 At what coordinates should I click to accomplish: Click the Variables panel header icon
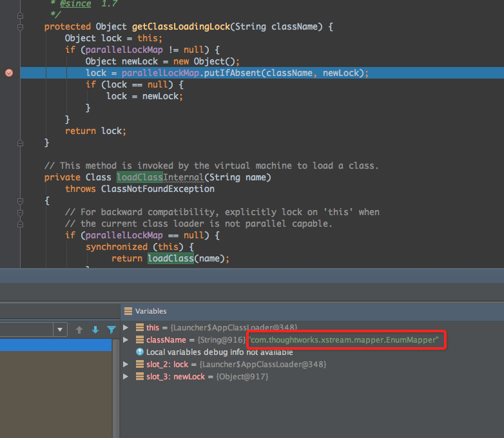[128, 311]
